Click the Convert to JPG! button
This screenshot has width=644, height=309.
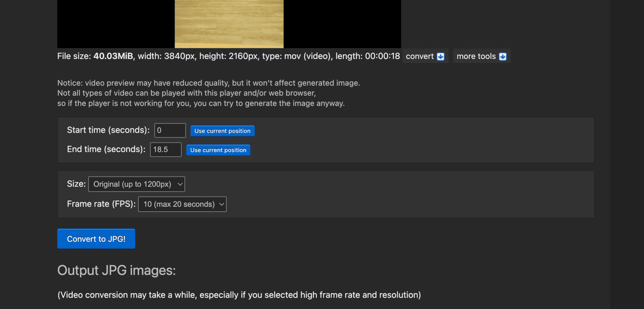coord(96,239)
